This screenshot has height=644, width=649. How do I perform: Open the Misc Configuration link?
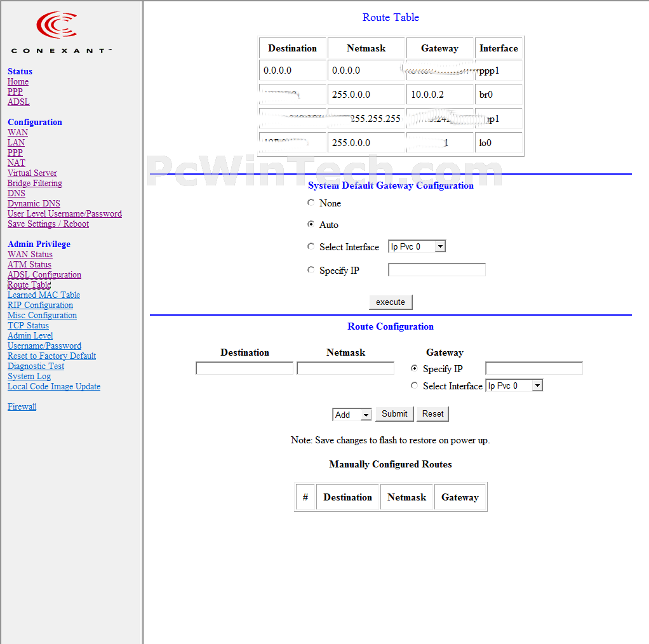point(42,315)
